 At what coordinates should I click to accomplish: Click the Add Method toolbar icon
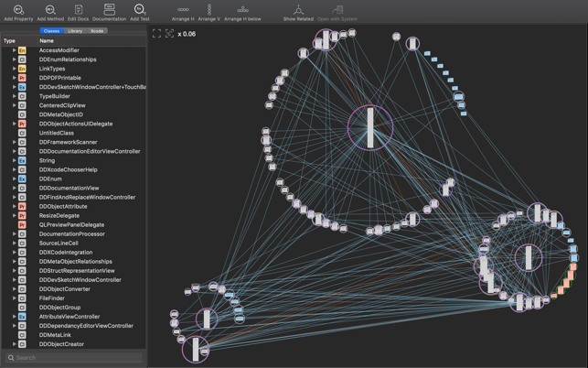pos(50,9)
